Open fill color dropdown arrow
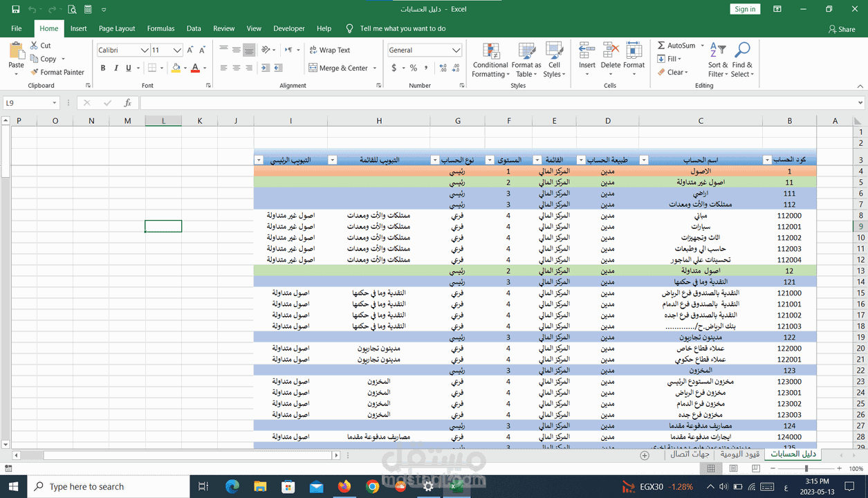The height and width of the screenshot is (498, 868). pos(185,68)
